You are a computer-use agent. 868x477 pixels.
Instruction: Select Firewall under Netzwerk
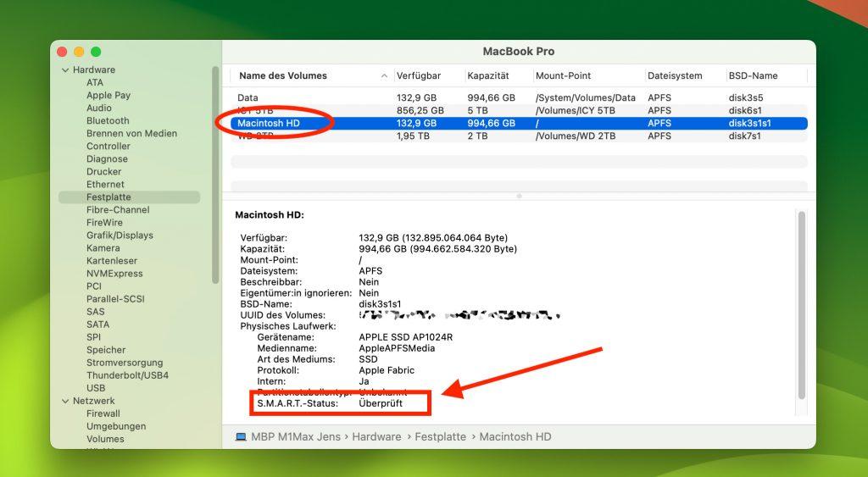click(103, 413)
